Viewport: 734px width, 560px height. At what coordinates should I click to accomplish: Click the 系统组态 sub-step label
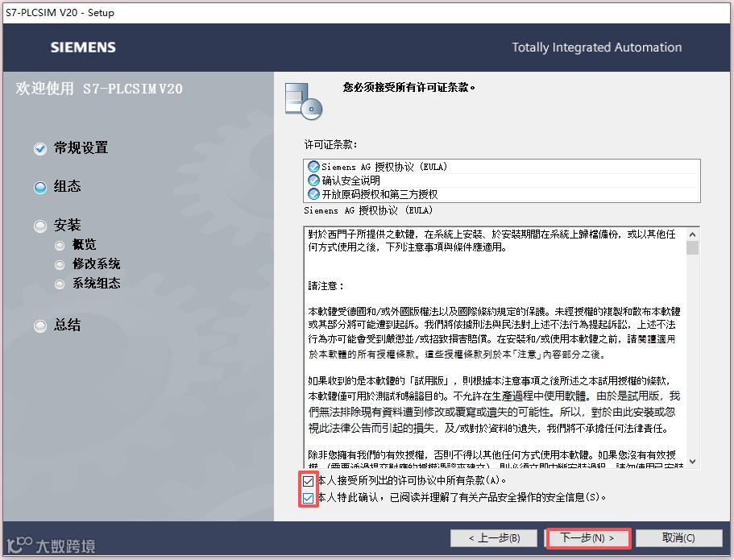click(97, 283)
